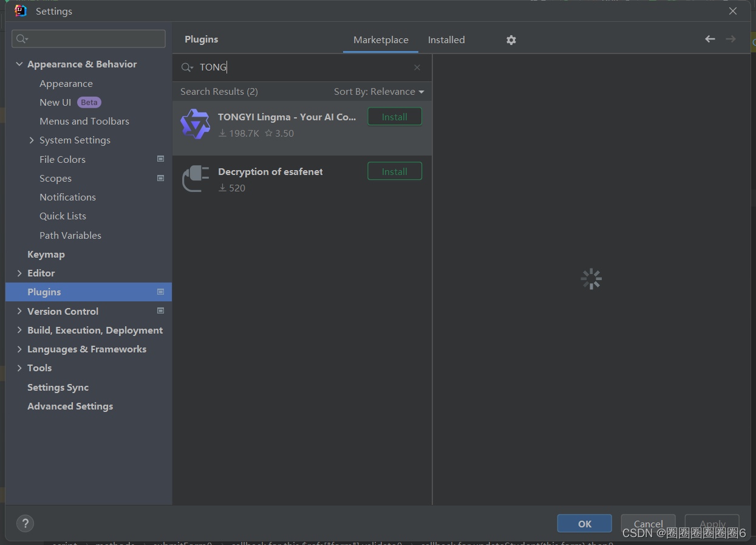Open the Keymap settings
The height and width of the screenshot is (545, 756).
pyautogui.click(x=46, y=255)
